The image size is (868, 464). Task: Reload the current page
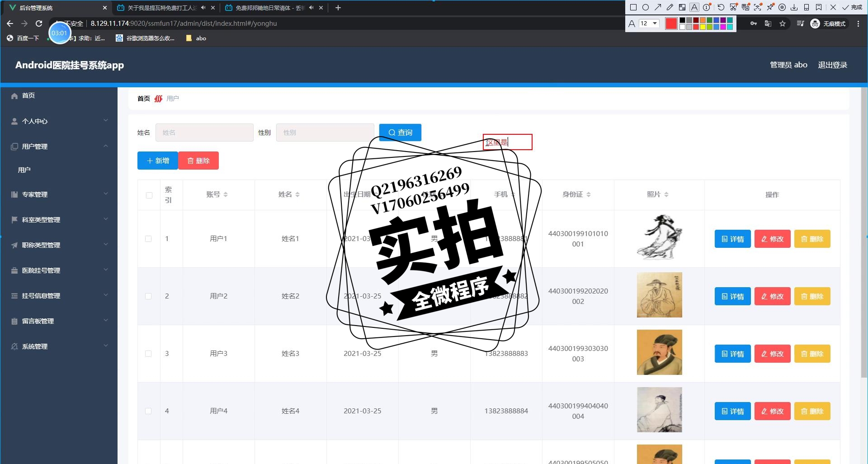39,24
